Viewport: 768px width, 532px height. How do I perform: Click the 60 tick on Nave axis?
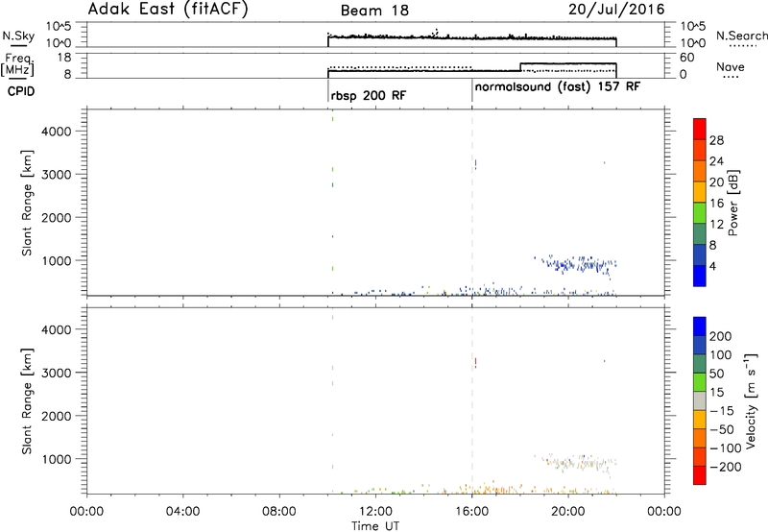[x=687, y=58]
